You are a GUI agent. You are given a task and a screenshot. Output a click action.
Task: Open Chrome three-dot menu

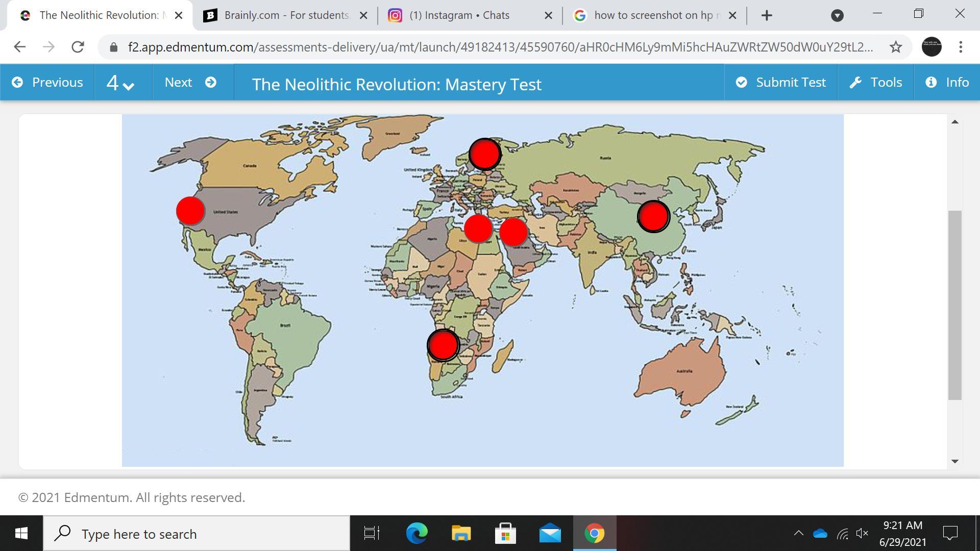961,47
